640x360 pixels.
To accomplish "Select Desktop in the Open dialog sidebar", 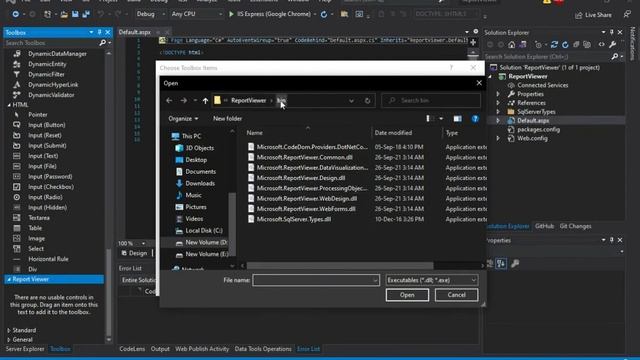I will (196, 160).
